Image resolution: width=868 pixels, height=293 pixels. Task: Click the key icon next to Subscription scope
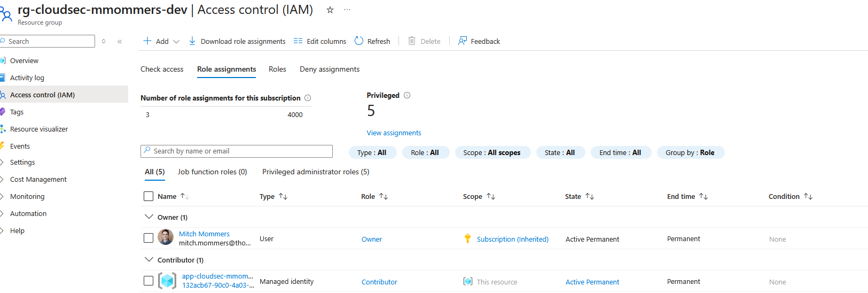468,238
